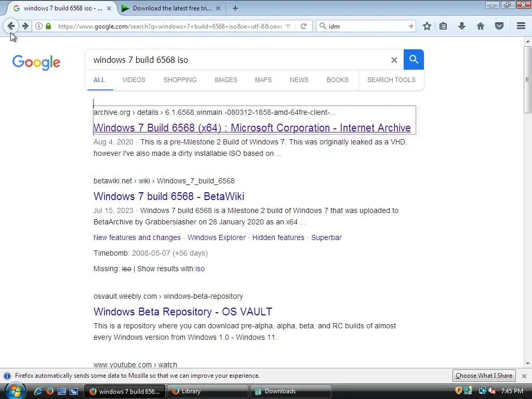Open the 'Superbar' sublink
The width and height of the screenshot is (532, 399).
tap(326, 237)
